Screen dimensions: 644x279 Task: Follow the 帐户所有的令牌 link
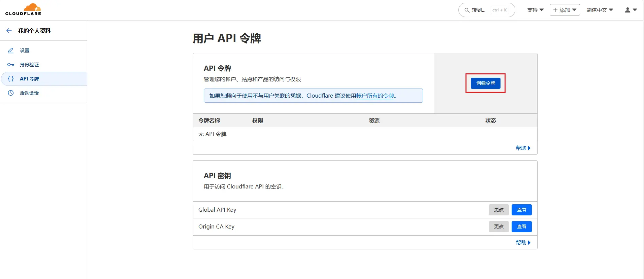point(375,96)
